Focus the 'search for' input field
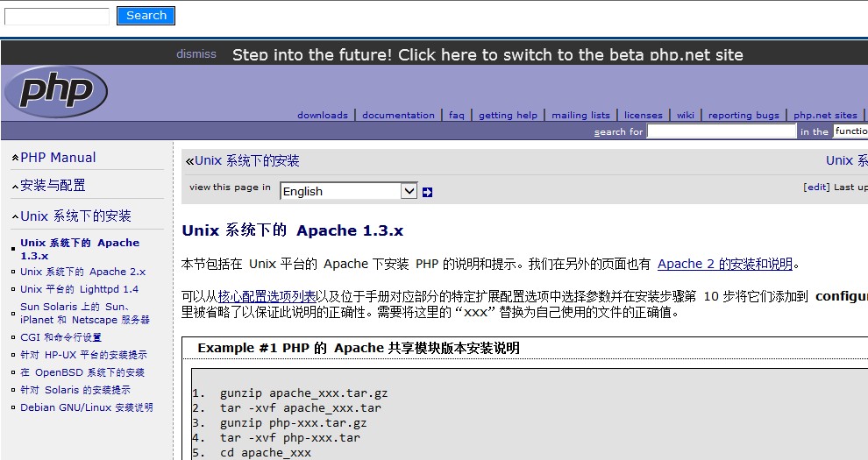This screenshot has width=868, height=460. pyautogui.click(x=722, y=131)
